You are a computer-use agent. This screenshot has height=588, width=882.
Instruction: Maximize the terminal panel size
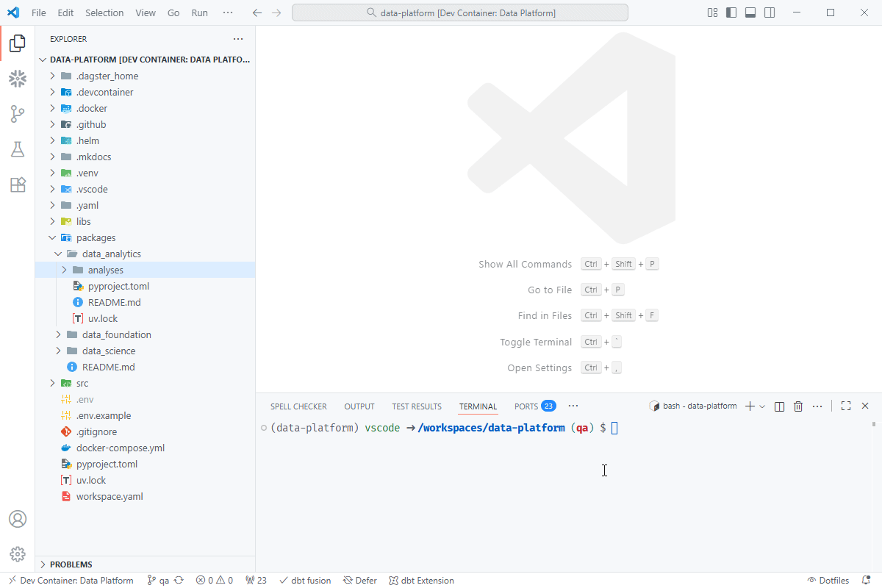tap(846, 406)
